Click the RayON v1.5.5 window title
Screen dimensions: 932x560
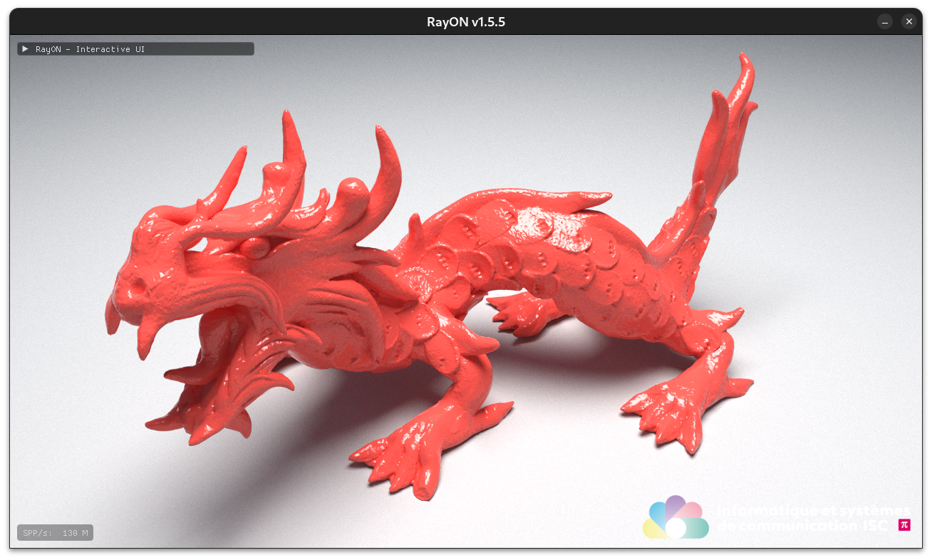tap(466, 21)
